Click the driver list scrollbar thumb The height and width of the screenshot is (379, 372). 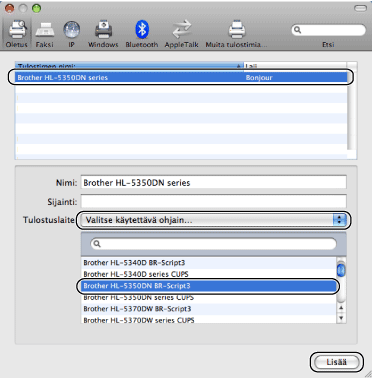tap(341, 270)
